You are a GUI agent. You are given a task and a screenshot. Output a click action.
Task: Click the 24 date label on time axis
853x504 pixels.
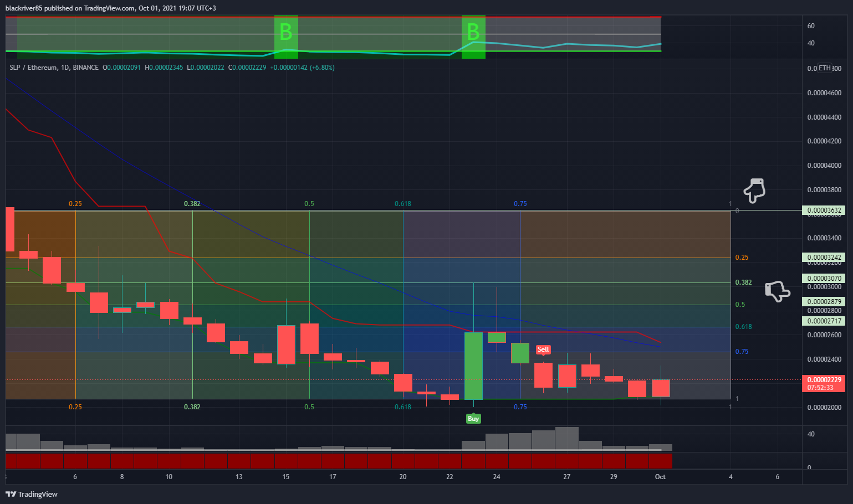[497, 477]
